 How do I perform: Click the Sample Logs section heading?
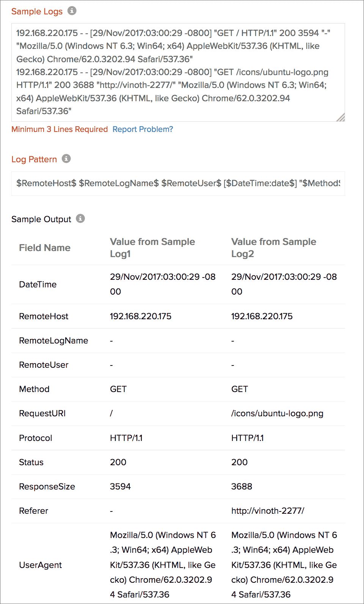point(37,11)
